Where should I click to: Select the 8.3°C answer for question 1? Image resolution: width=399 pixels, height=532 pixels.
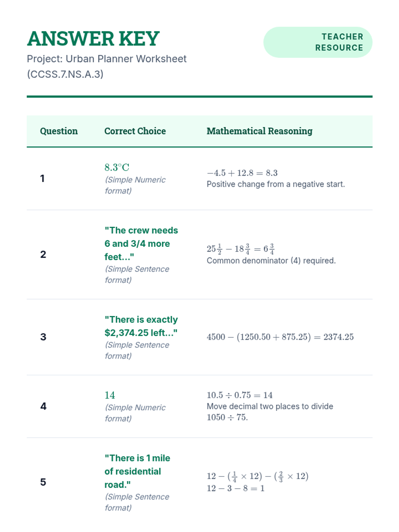coord(117,167)
